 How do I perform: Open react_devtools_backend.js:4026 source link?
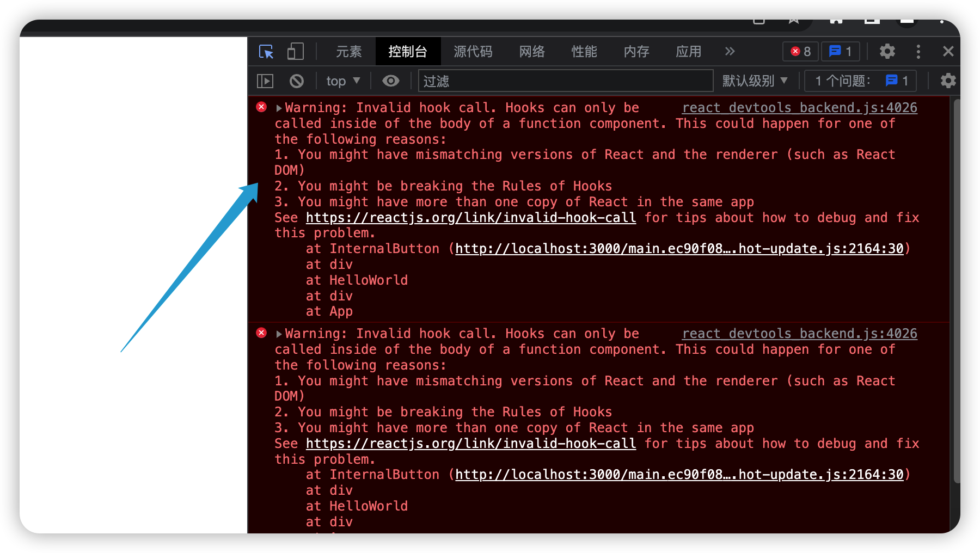(799, 107)
